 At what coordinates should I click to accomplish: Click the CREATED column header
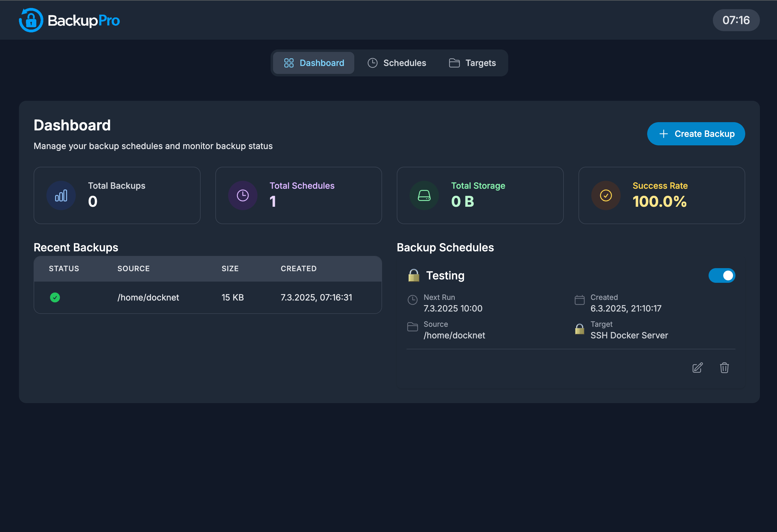pyautogui.click(x=298, y=268)
